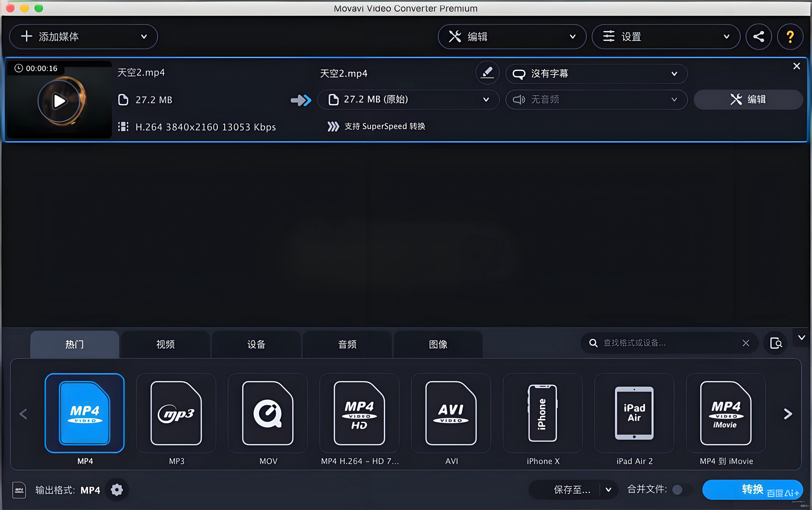
Task: Open the subtitles dropdown
Action: [x=596, y=74]
